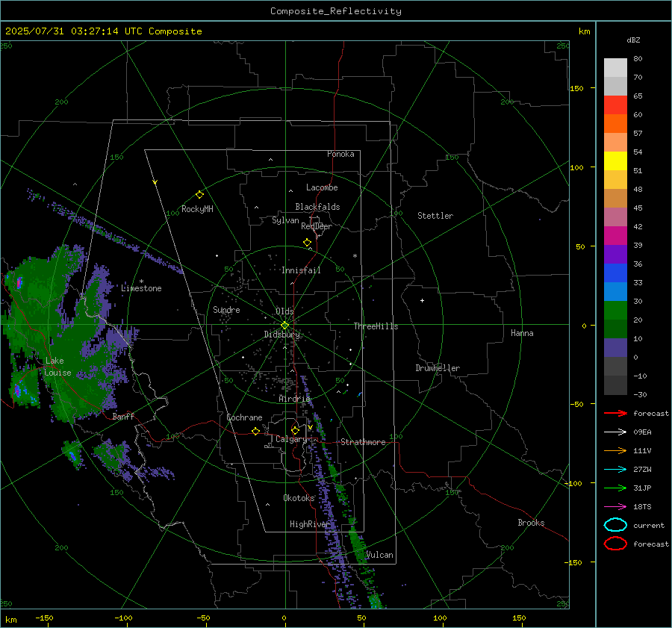Choose the bright orange swatch below 60 dBZ
This screenshot has height=628, width=672.
615,124
